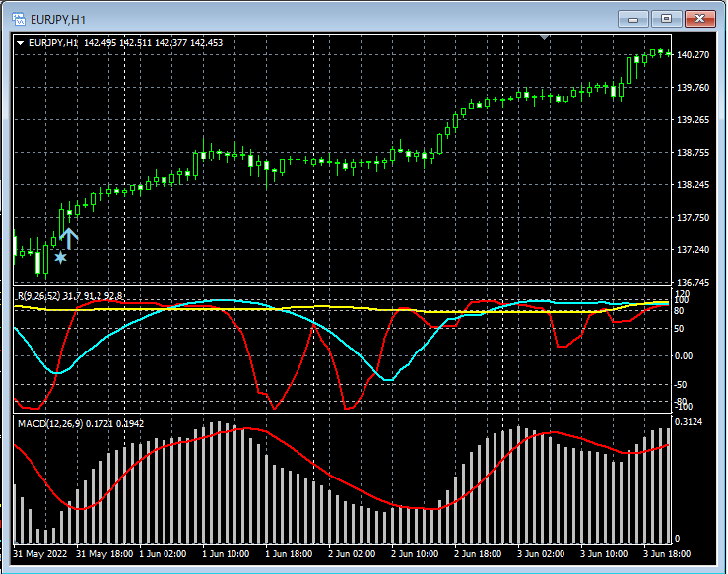
Task: Maximize the EURJPY,H1 chart window
Action: 666,18
